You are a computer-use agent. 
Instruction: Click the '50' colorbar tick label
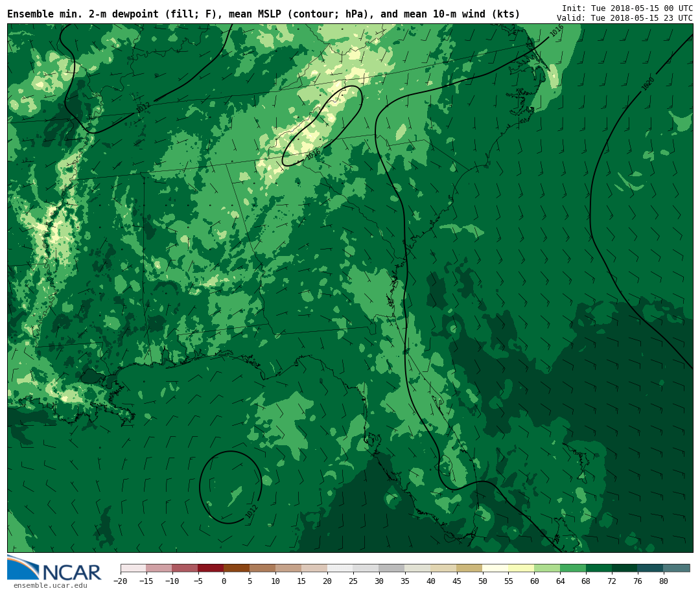pos(483,581)
